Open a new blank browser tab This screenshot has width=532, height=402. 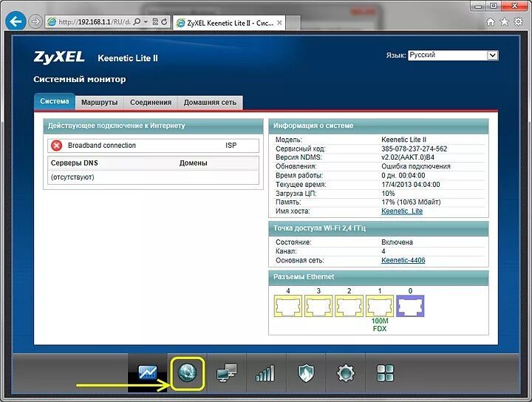click(x=294, y=24)
